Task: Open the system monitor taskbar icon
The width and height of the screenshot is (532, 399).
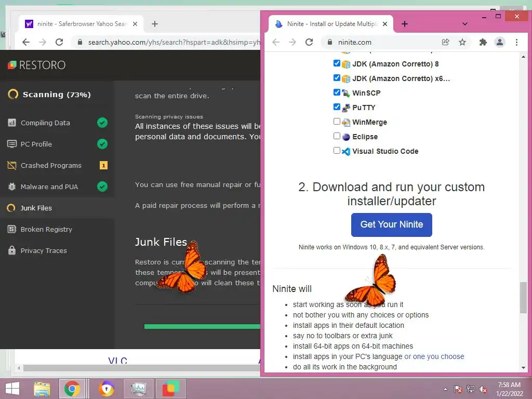Action: tap(138, 389)
